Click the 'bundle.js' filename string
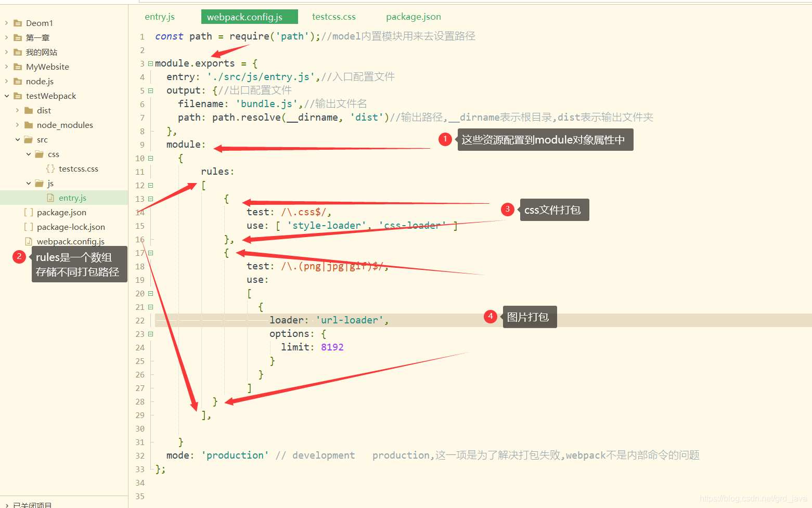The width and height of the screenshot is (812, 508). click(x=266, y=104)
